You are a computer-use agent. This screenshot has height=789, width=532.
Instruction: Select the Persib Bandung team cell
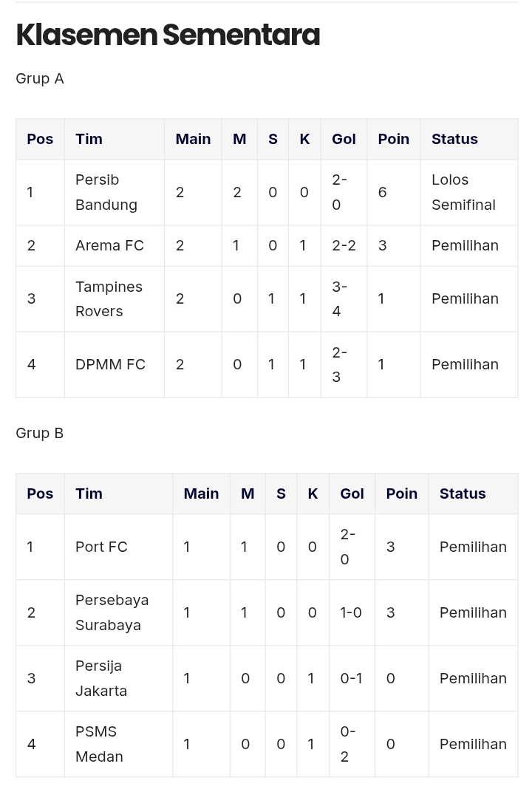point(115,192)
